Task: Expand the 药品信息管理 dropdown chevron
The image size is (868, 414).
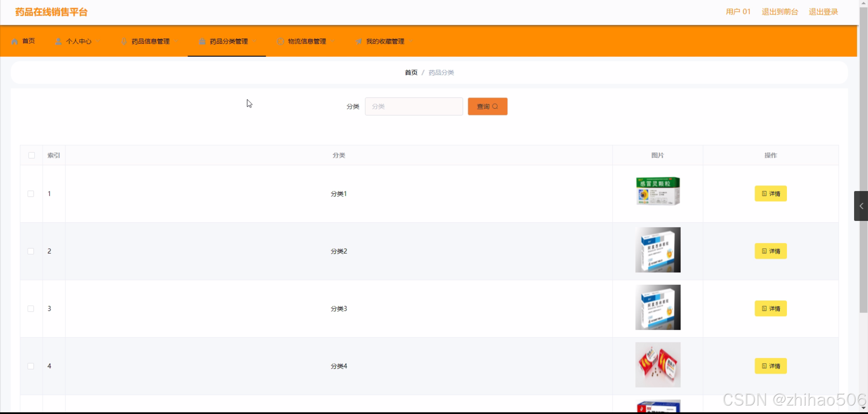Action: coord(176,41)
